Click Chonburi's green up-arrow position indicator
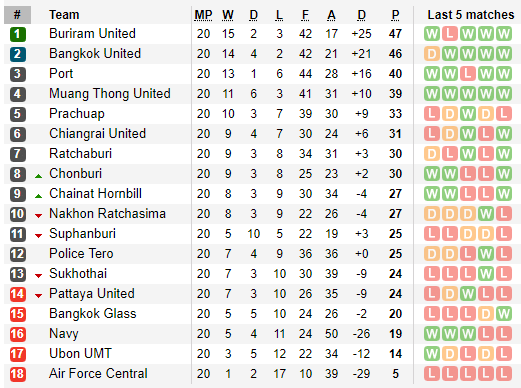 [39, 176]
